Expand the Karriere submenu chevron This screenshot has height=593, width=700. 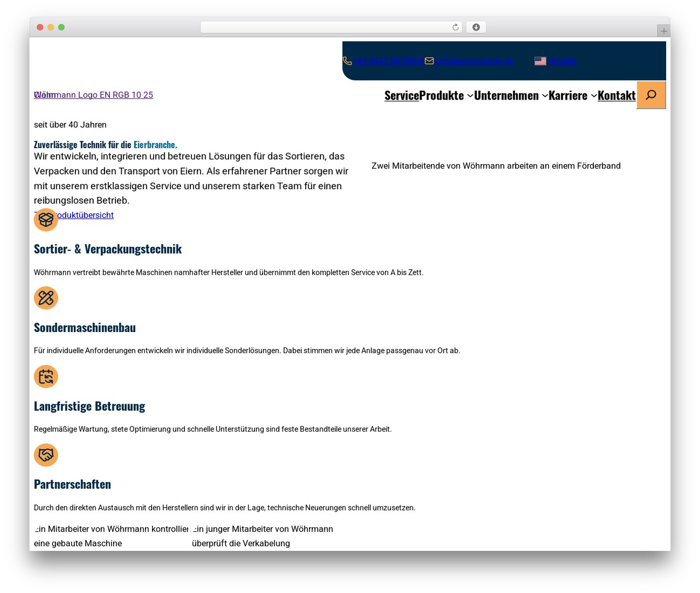coord(594,96)
